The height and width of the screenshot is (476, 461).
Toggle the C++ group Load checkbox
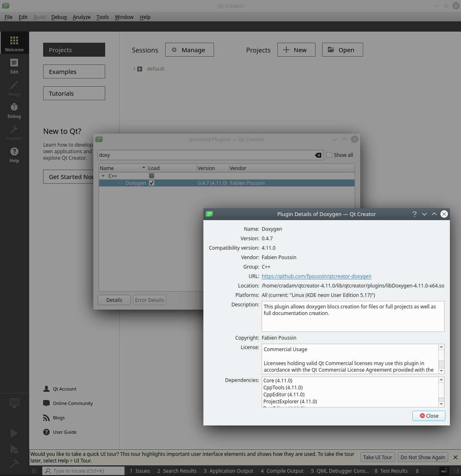(152, 175)
